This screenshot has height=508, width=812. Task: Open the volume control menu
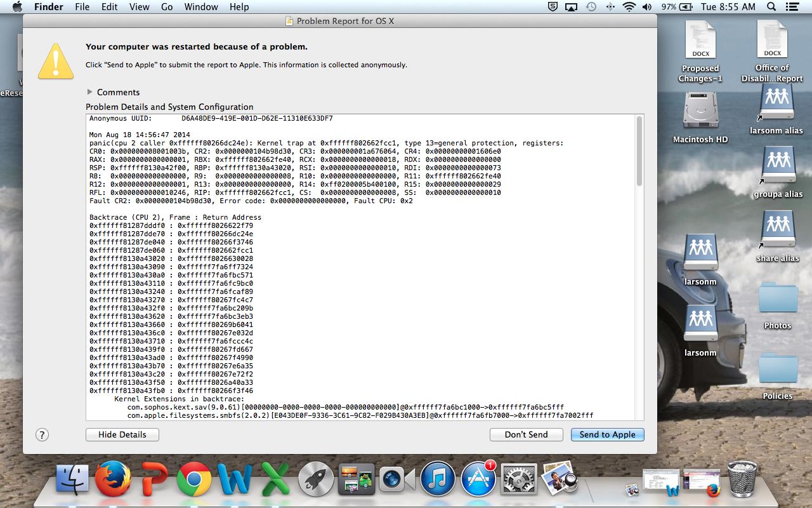coord(647,7)
